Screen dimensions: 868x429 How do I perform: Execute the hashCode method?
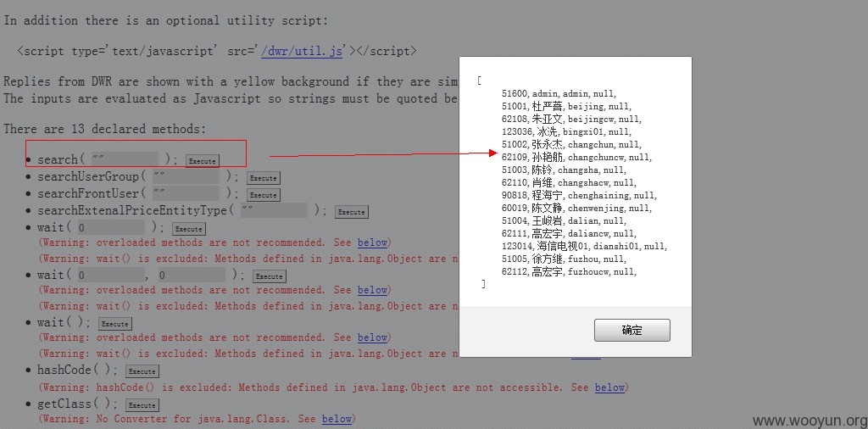pos(142,371)
